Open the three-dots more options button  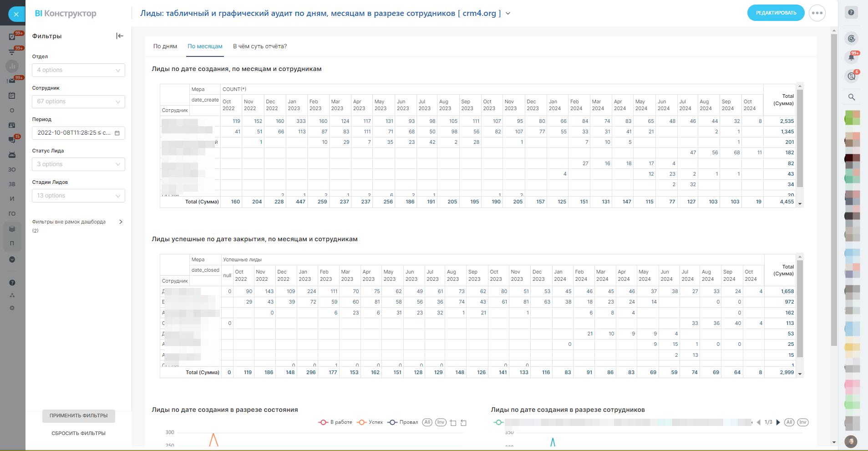point(817,13)
